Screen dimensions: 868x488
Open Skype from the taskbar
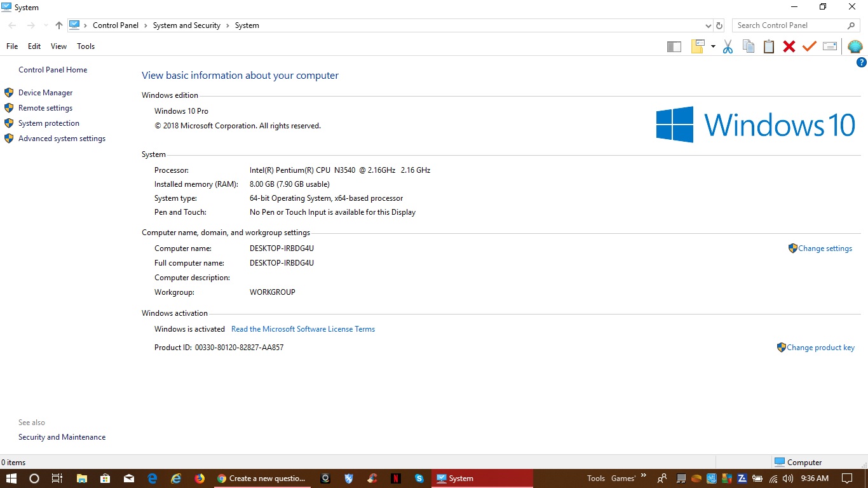(x=419, y=478)
